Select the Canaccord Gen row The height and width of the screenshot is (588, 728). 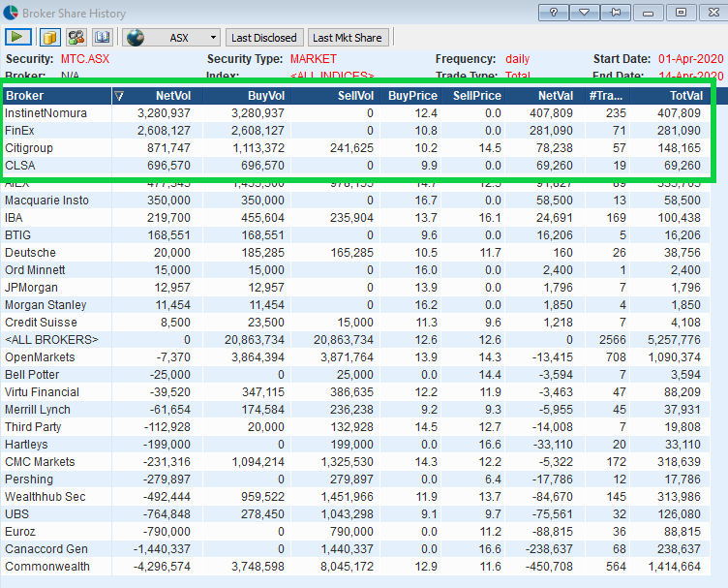(x=356, y=549)
